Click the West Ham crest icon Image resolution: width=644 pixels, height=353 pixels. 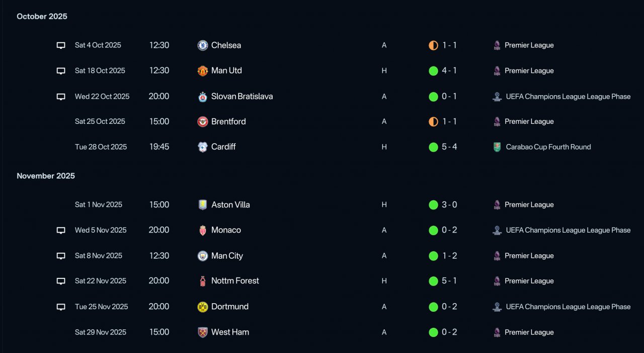[x=203, y=332]
